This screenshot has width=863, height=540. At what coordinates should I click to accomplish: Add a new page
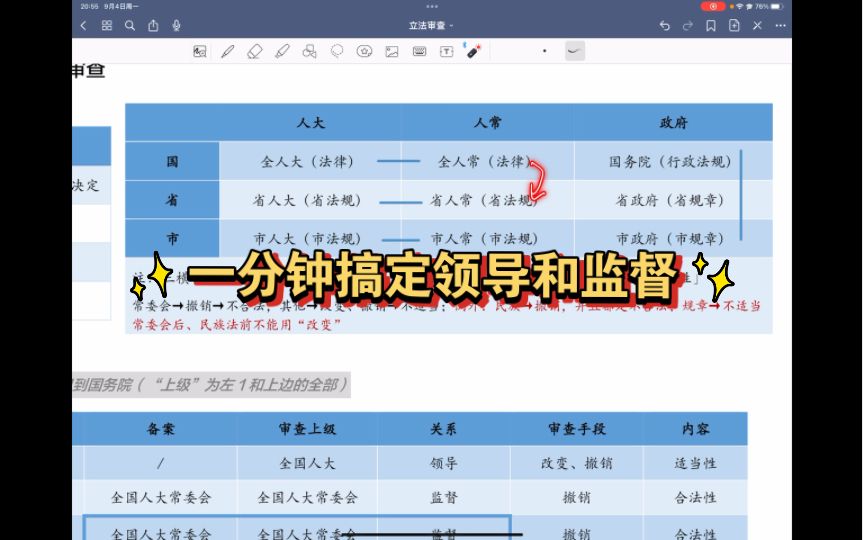pos(734,25)
